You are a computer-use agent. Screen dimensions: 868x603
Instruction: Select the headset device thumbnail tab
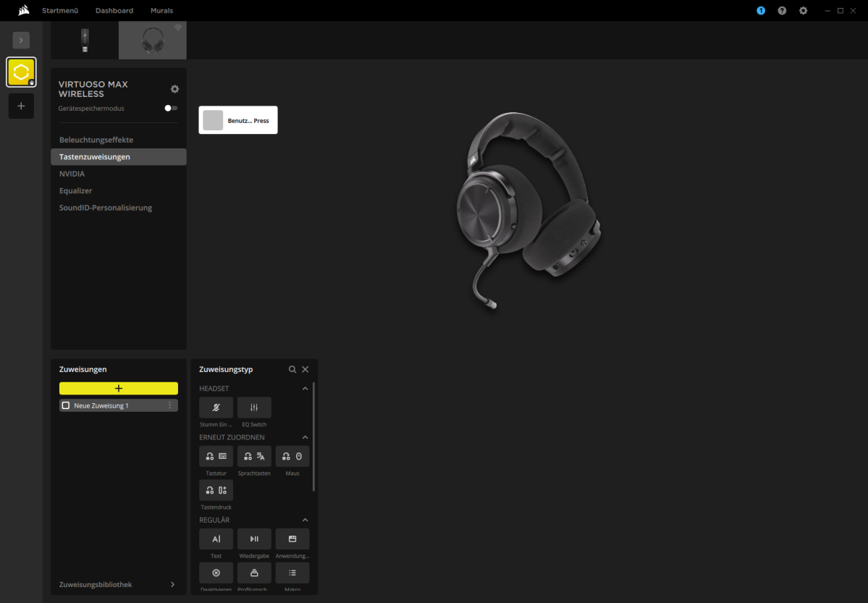[153, 41]
